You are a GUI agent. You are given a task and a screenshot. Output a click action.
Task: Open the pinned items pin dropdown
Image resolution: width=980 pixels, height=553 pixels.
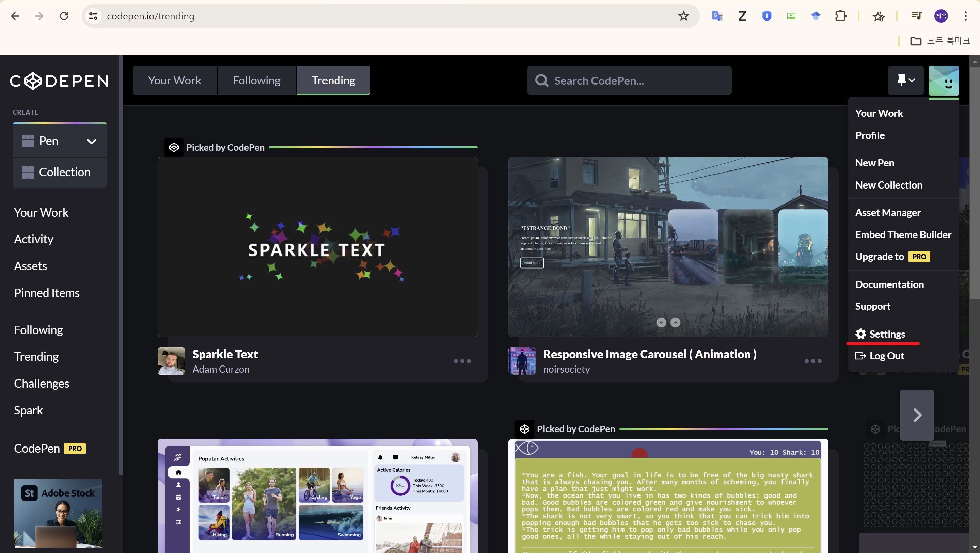(905, 80)
